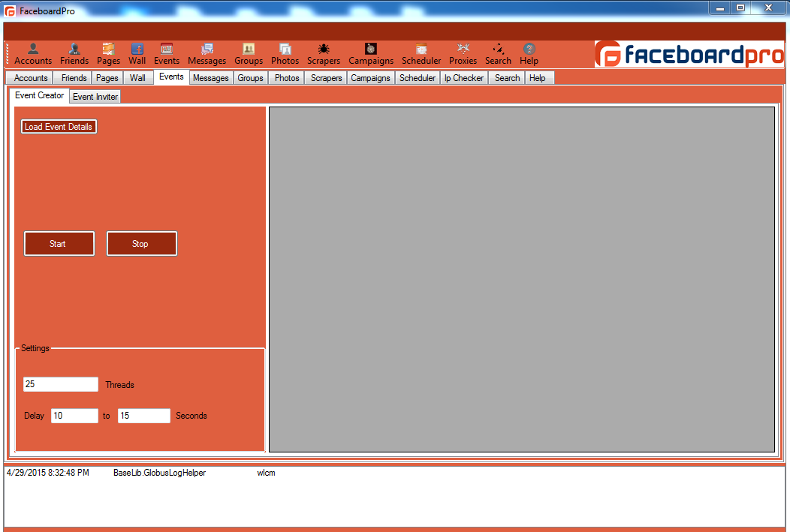Screen dimensions: 790x532
Task: Switch to the Campaigns tab
Action: (x=370, y=78)
